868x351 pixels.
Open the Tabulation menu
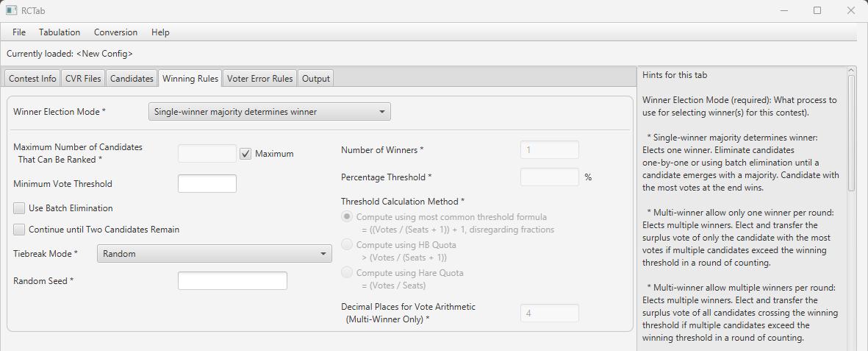tap(60, 32)
